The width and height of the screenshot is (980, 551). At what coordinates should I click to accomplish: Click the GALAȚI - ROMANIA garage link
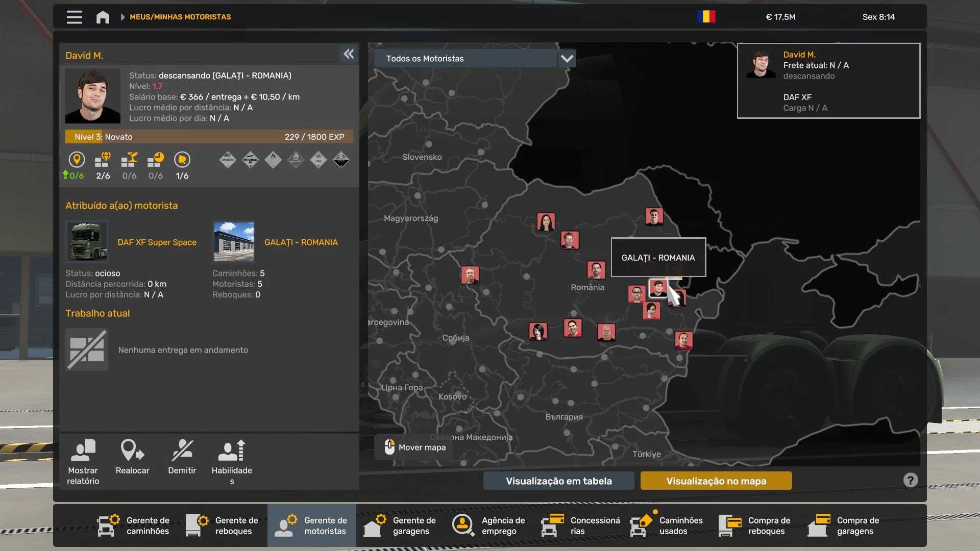click(x=301, y=242)
